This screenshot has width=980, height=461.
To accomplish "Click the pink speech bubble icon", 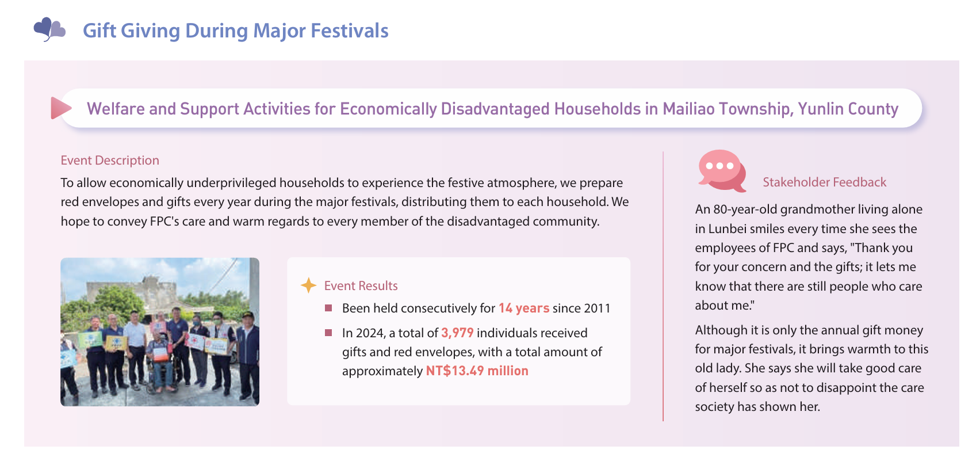I will [x=721, y=171].
